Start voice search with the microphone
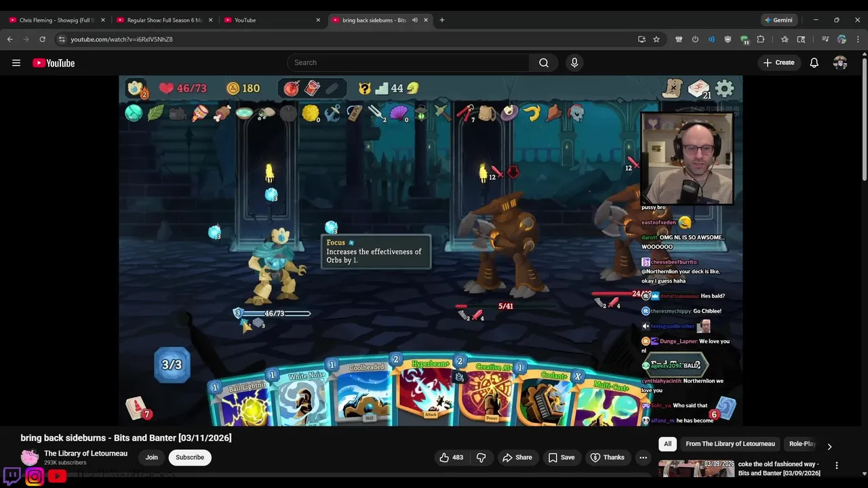The height and width of the screenshot is (488, 868). pos(574,62)
